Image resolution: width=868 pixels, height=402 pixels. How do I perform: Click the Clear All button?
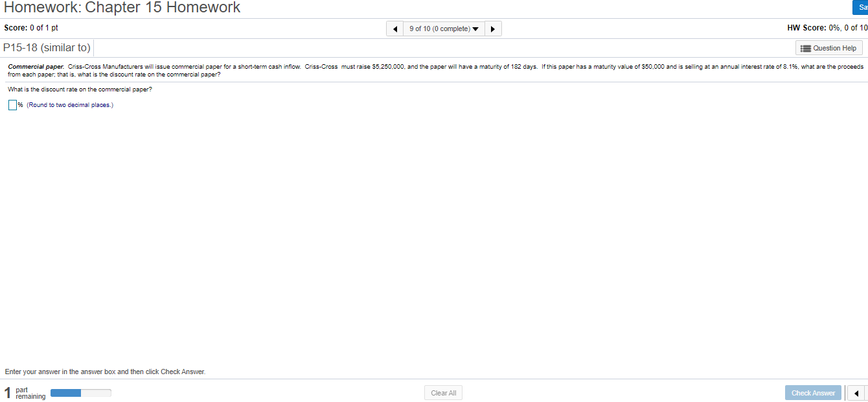click(x=444, y=393)
